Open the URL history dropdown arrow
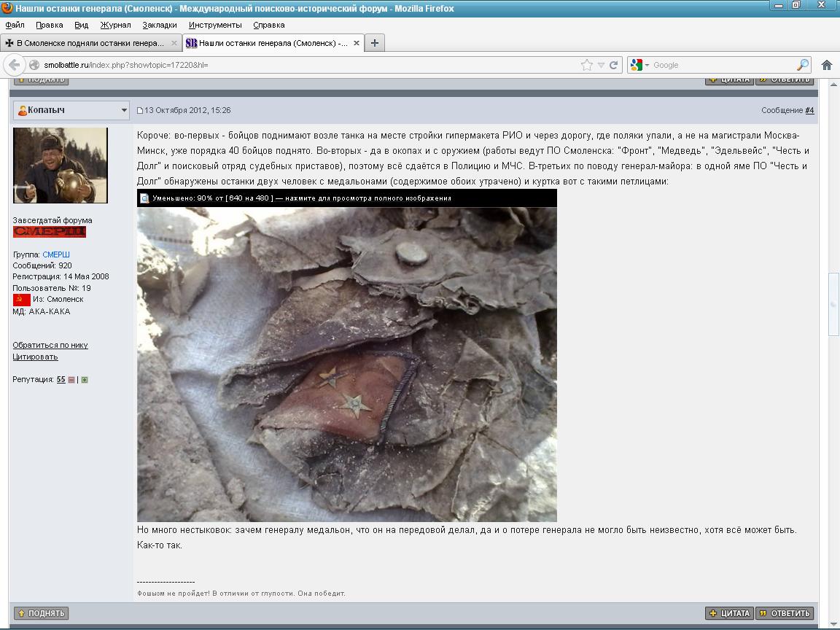 point(601,65)
